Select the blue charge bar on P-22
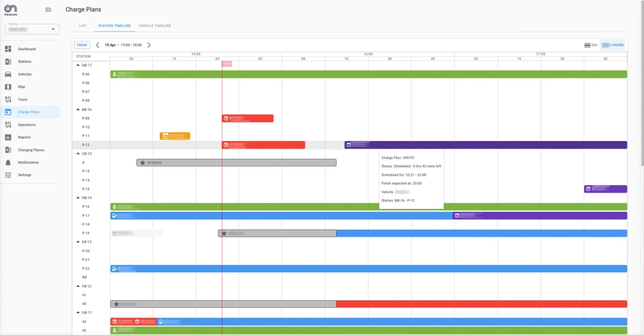The image size is (644, 335). [369, 269]
